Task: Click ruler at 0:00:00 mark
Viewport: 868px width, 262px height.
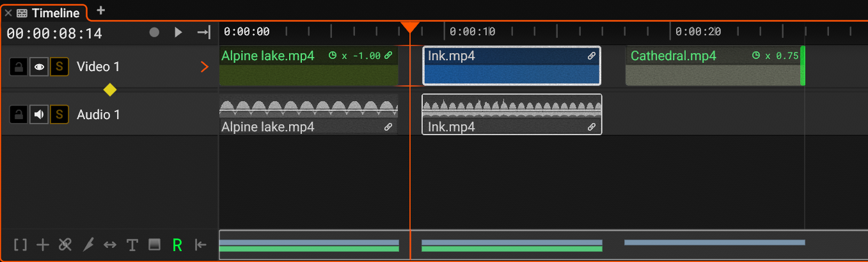Action: pyautogui.click(x=247, y=31)
